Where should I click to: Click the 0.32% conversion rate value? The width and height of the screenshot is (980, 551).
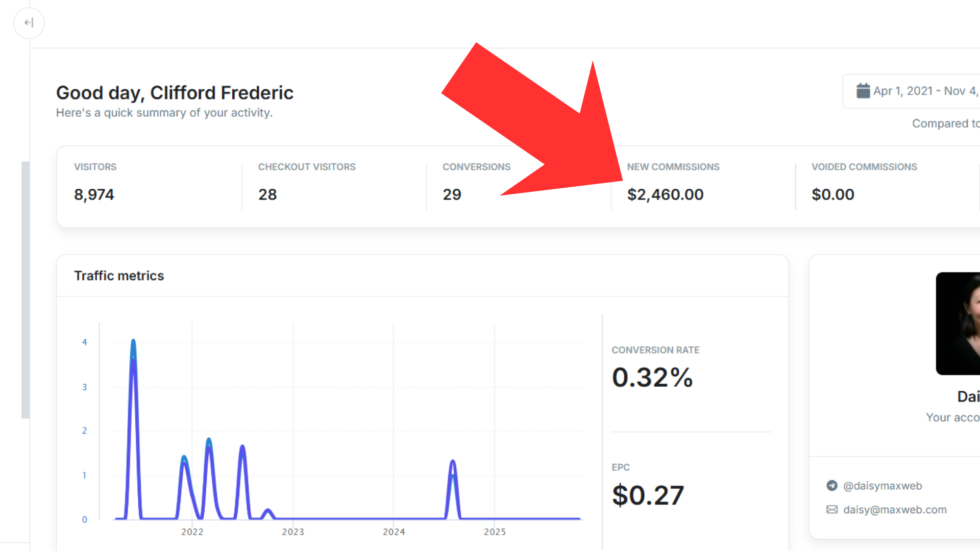coord(652,378)
